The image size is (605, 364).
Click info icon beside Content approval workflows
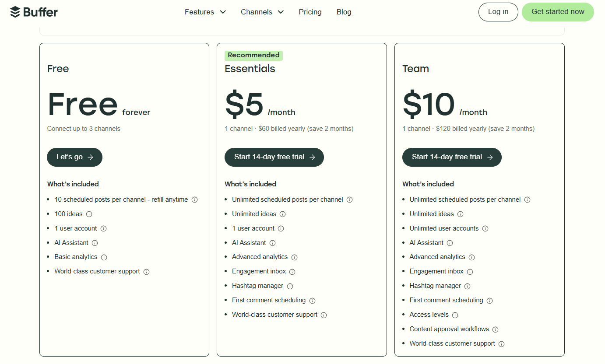click(x=495, y=329)
